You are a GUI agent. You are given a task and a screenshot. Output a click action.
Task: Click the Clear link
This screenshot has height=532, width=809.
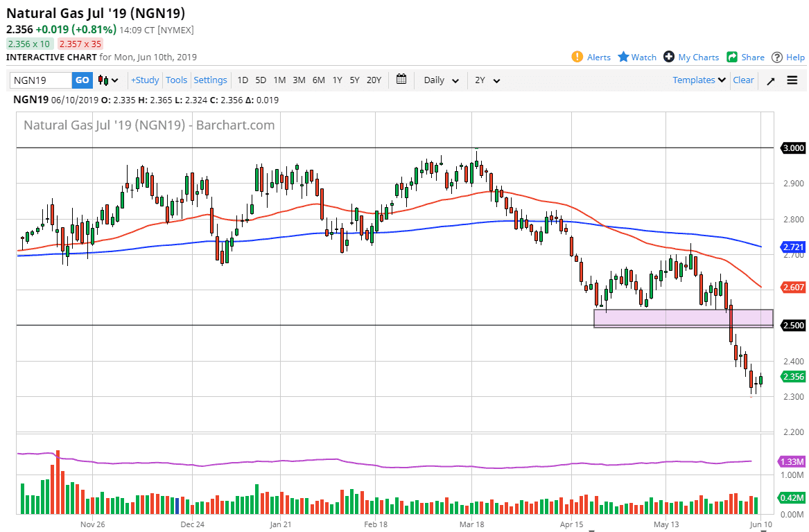pyautogui.click(x=743, y=80)
